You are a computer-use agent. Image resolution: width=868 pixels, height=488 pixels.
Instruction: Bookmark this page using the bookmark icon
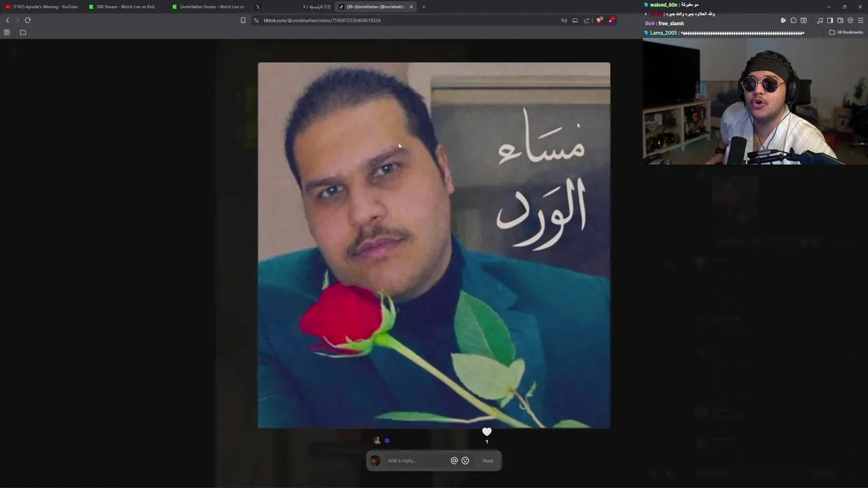coord(243,20)
